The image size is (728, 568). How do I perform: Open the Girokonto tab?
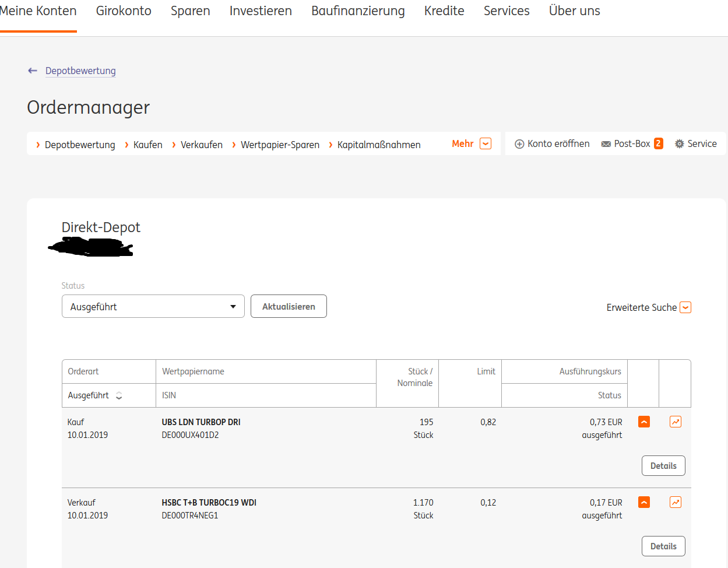pos(124,11)
